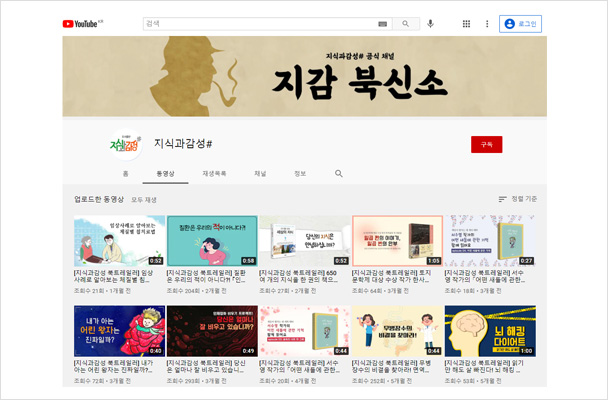Open the on-screen keyboard icon in search
Viewport: 608px width, 400px height.
[x=382, y=24]
